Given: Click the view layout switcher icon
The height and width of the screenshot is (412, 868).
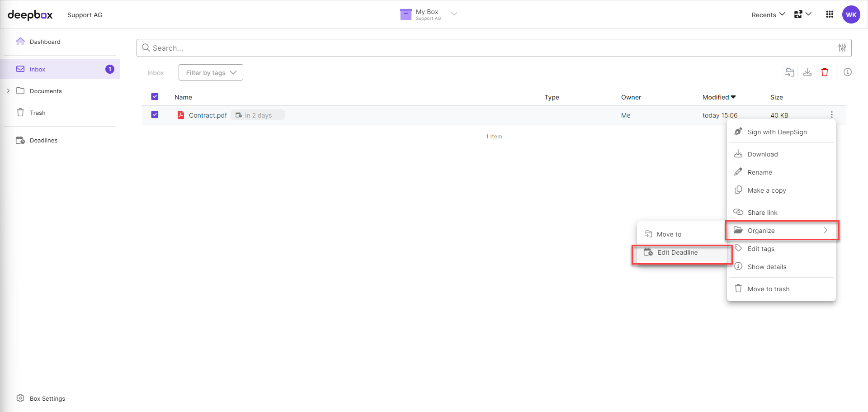Looking at the screenshot, I should 798,14.
